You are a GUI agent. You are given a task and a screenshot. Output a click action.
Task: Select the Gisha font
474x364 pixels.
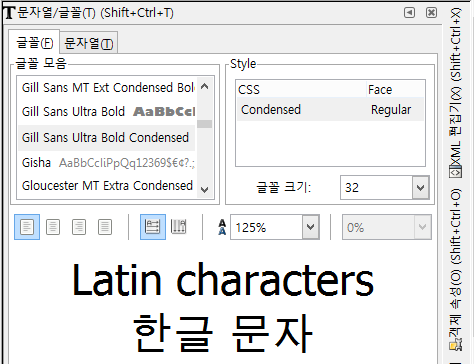coord(107,163)
